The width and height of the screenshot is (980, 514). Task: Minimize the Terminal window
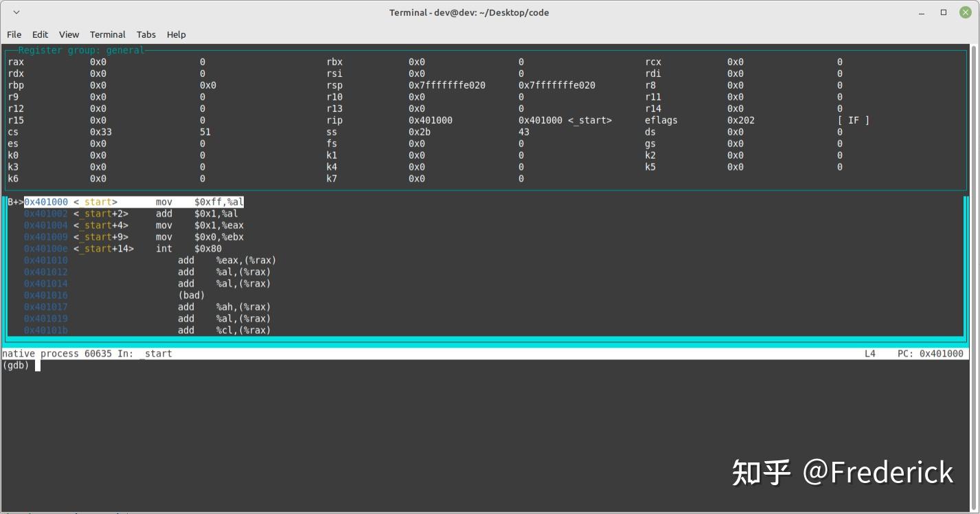[x=923, y=12]
